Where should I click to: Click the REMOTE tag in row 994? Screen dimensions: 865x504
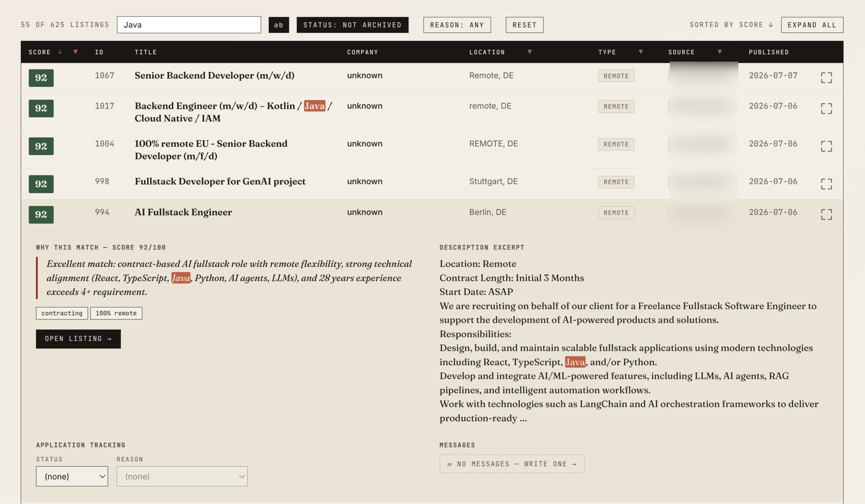[x=616, y=213]
